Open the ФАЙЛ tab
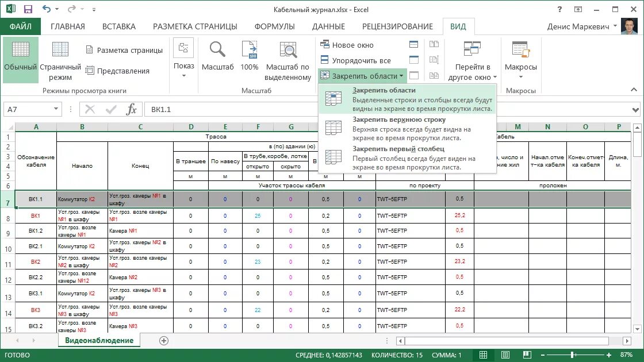Viewport: 644px width, 362px height. [21, 26]
